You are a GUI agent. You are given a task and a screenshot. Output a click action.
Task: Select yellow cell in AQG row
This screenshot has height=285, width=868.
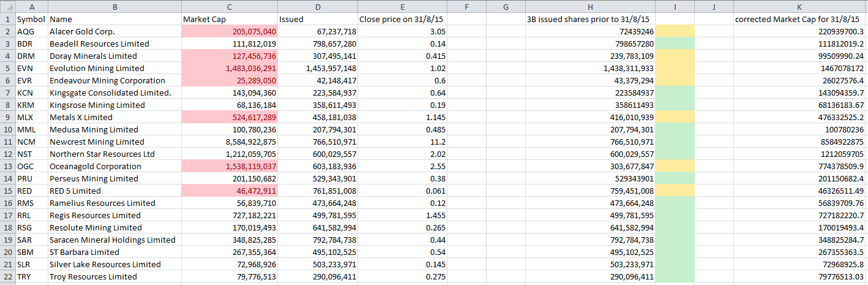tap(675, 31)
